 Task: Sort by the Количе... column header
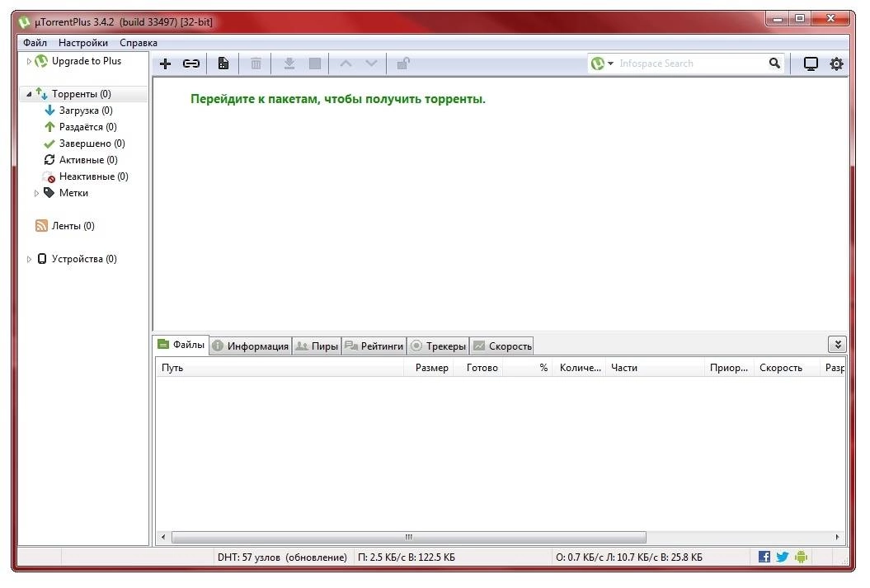pyautogui.click(x=580, y=368)
